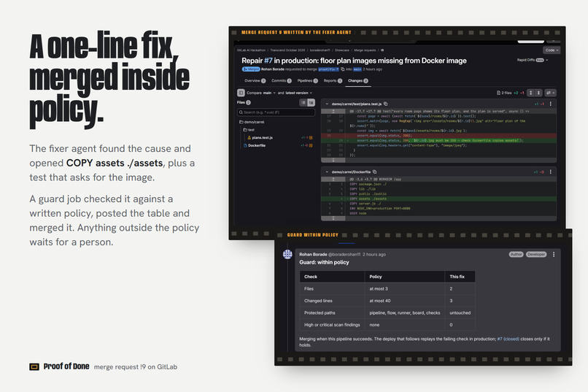The height and width of the screenshot is (392, 588).
Task: Expand lines below in plans.test.js diff
Action: point(333,160)
